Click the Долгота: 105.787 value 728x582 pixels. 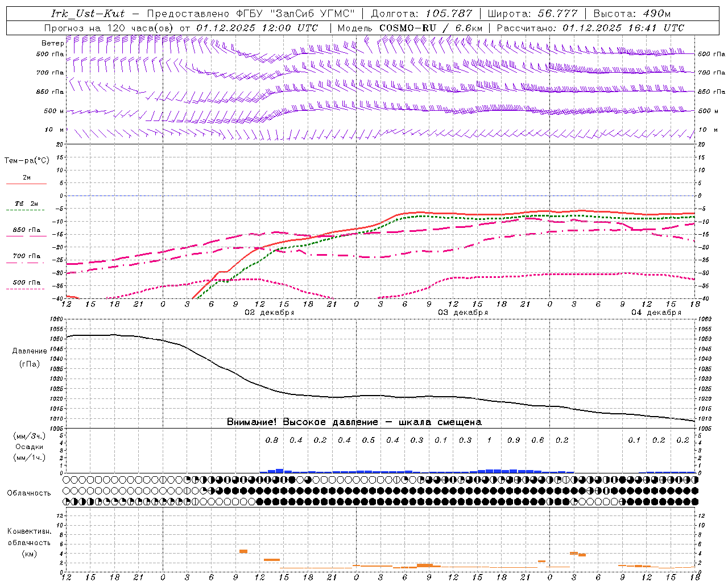pyautogui.click(x=421, y=14)
